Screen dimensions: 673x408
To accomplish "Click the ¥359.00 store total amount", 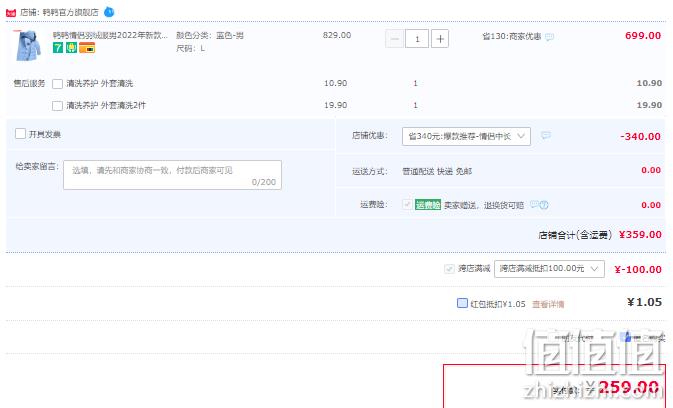I will 640,235.
